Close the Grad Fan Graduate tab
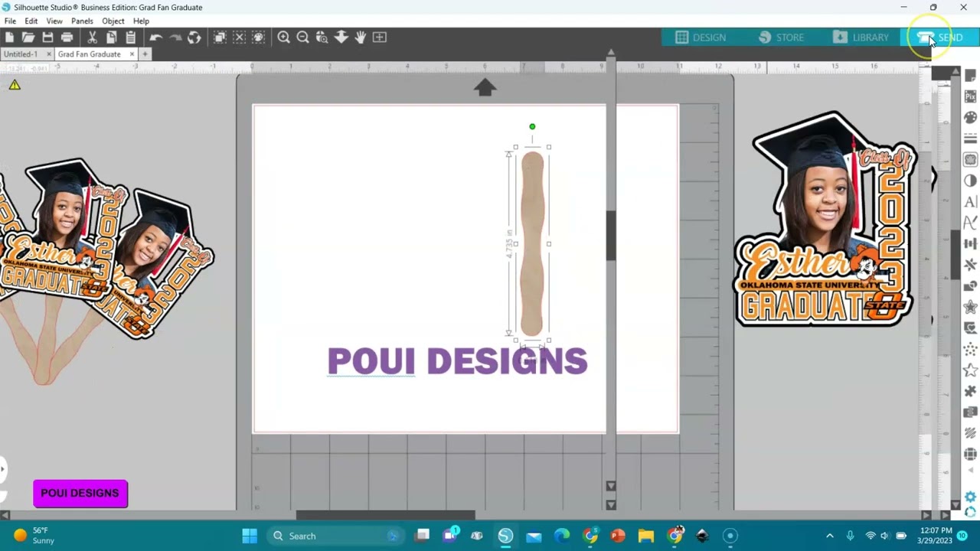This screenshot has height=551, width=980. click(132, 54)
